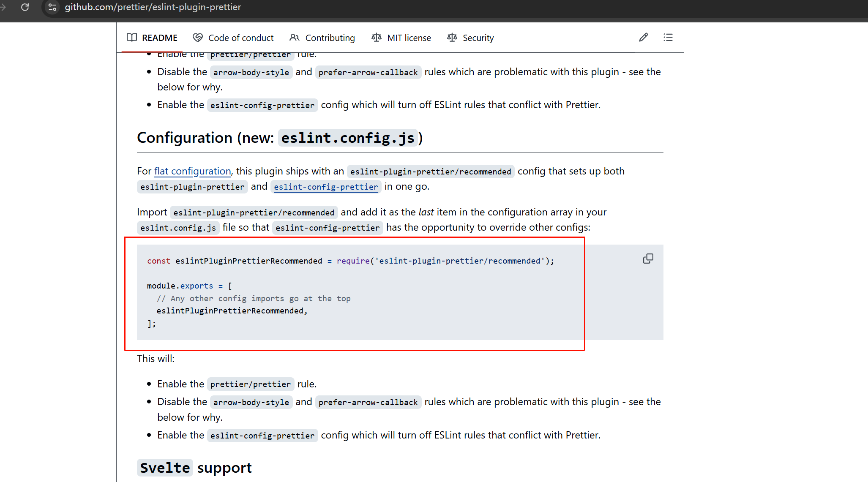Image resolution: width=868 pixels, height=482 pixels.
Task: Click the Contributing people icon
Action: point(294,38)
